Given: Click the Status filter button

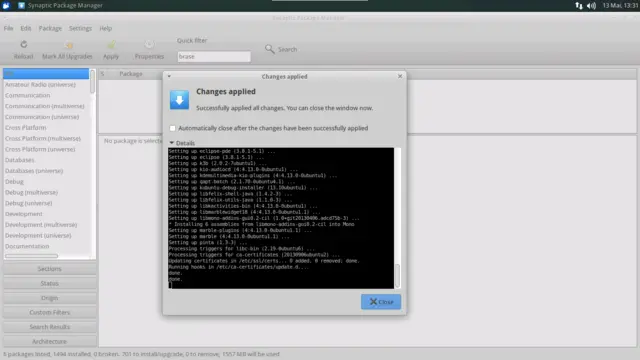Looking at the screenshot, I should tap(50, 283).
